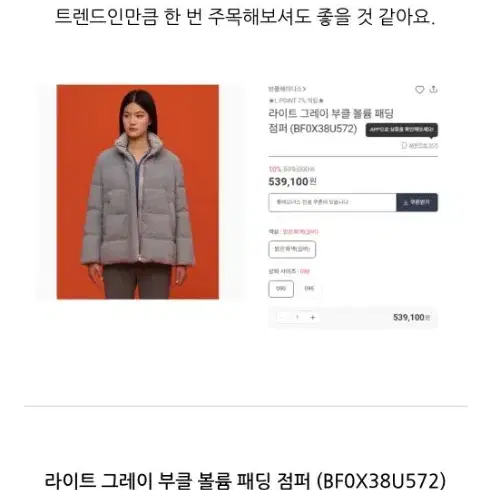Click the coupon download button
490x490 pixels.
pos(417,202)
